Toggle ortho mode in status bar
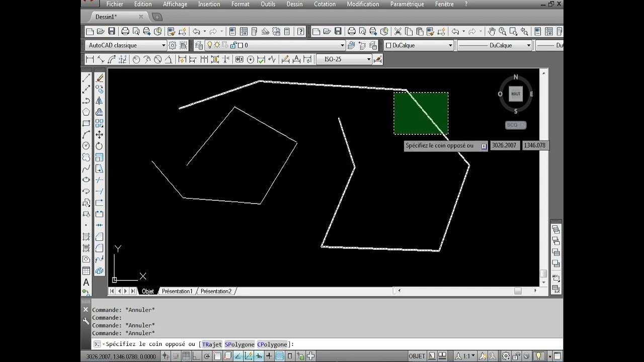The image size is (644, 362). point(196,356)
